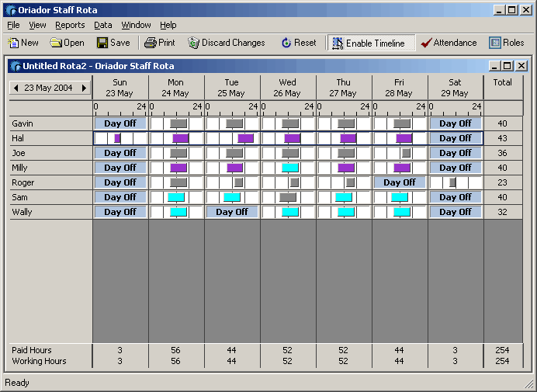Click the Paid Hours row label
Viewport: 537px width, 392px height.
32,350
